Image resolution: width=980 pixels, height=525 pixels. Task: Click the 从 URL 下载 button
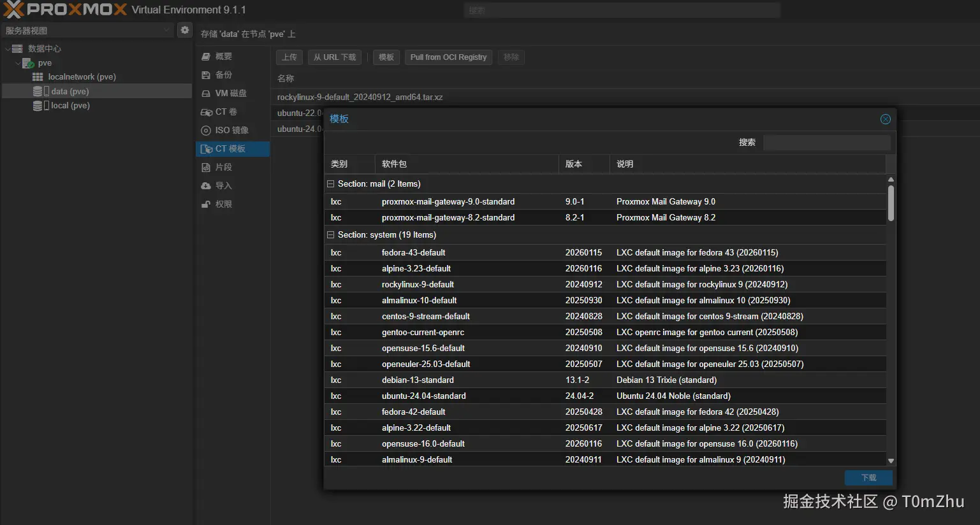[x=335, y=57]
